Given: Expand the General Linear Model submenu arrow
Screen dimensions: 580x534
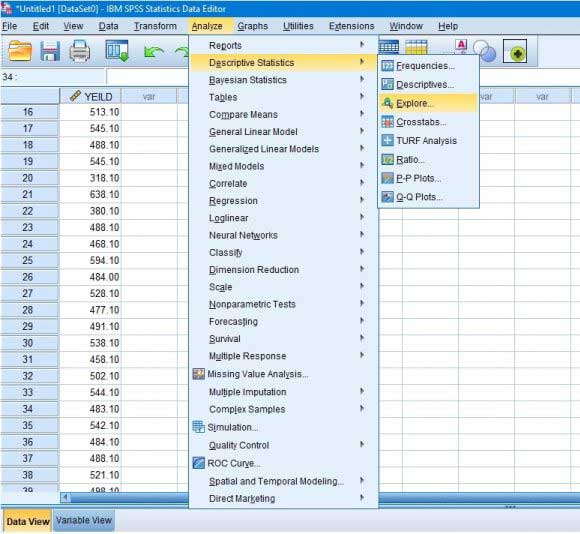Looking at the screenshot, I should tap(362, 131).
